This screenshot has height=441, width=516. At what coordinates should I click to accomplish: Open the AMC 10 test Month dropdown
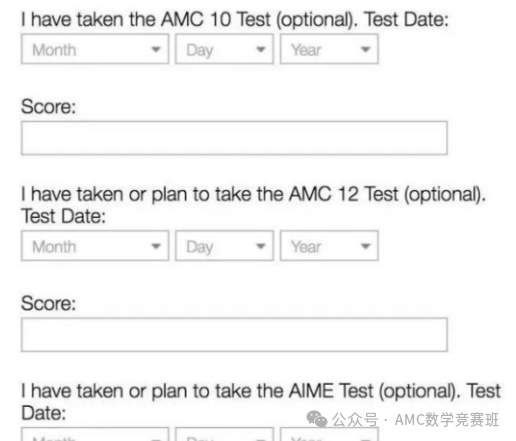pos(95,49)
